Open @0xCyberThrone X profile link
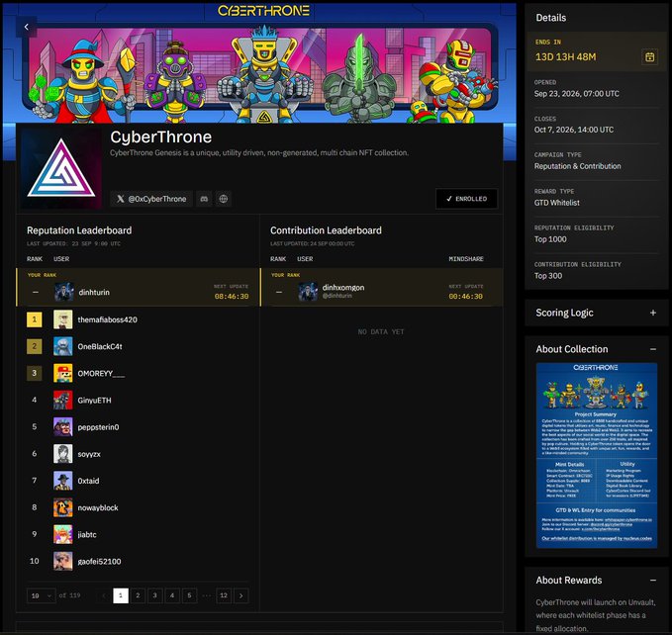672x635 pixels. tap(151, 199)
